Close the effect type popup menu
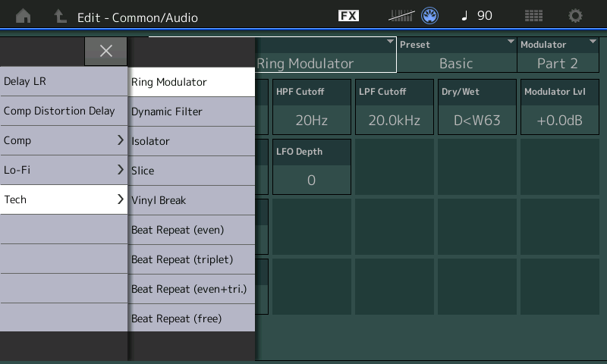This screenshot has height=364, width=607. [x=106, y=51]
